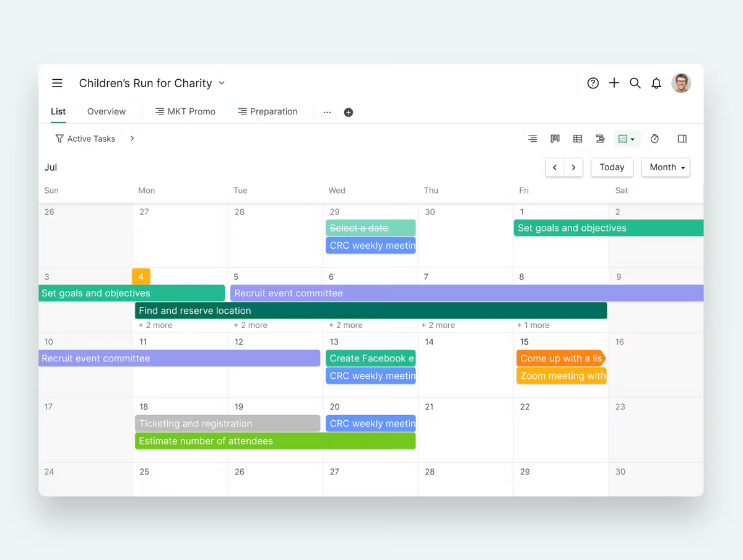Toggle the side panel icon
This screenshot has height=560, width=743.
tap(682, 139)
